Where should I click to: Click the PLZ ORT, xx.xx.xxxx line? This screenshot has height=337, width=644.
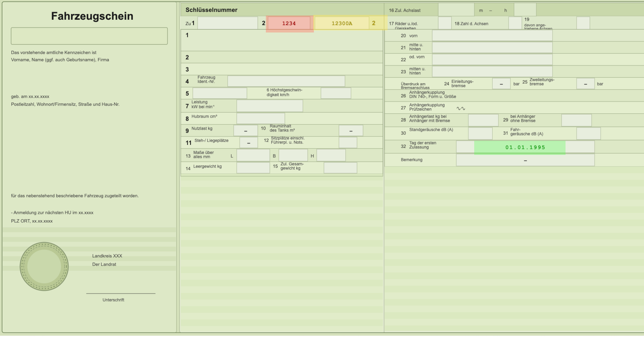[32, 221]
